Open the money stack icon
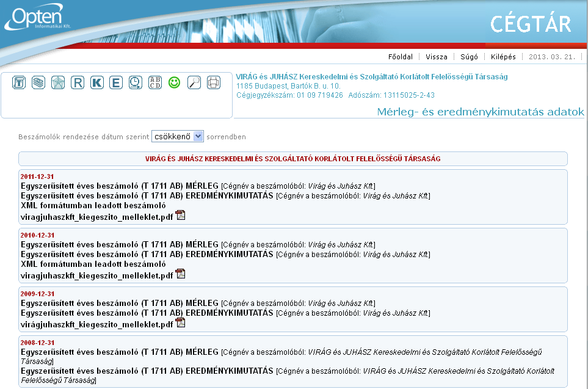 [x=38, y=82]
